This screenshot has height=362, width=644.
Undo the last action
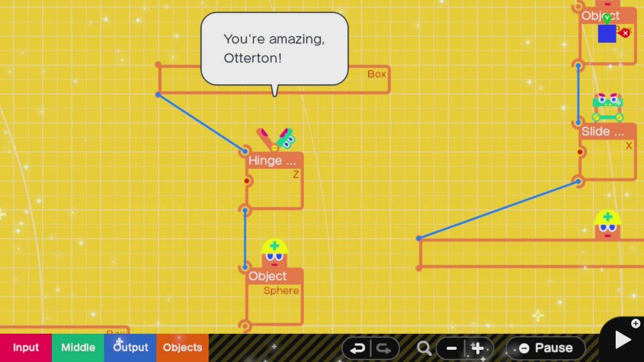point(357,349)
